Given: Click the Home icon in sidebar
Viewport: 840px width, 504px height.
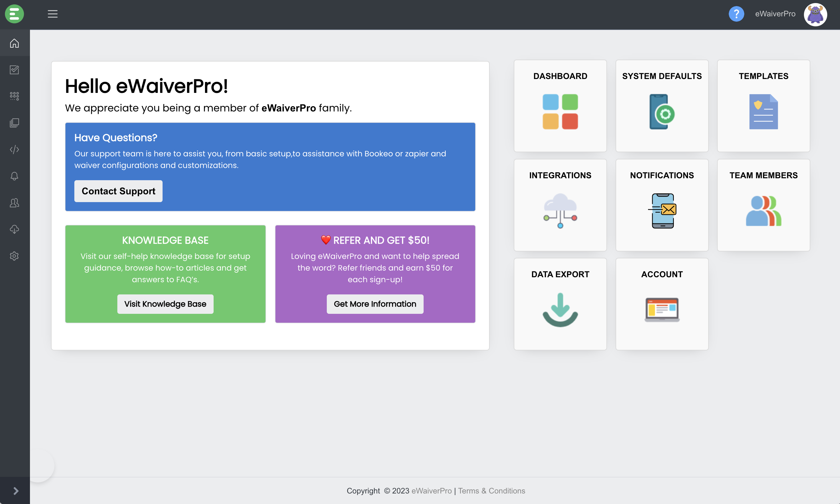Looking at the screenshot, I should click(14, 43).
